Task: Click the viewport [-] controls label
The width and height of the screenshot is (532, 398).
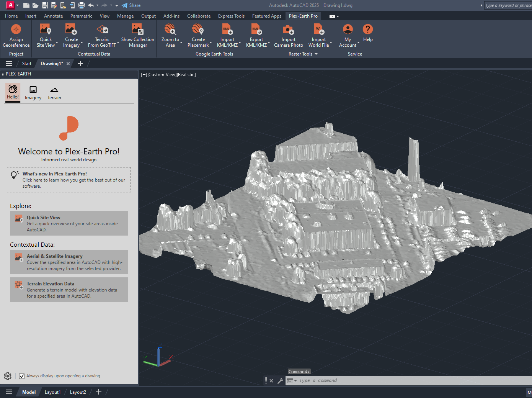Action: pos(144,75)
